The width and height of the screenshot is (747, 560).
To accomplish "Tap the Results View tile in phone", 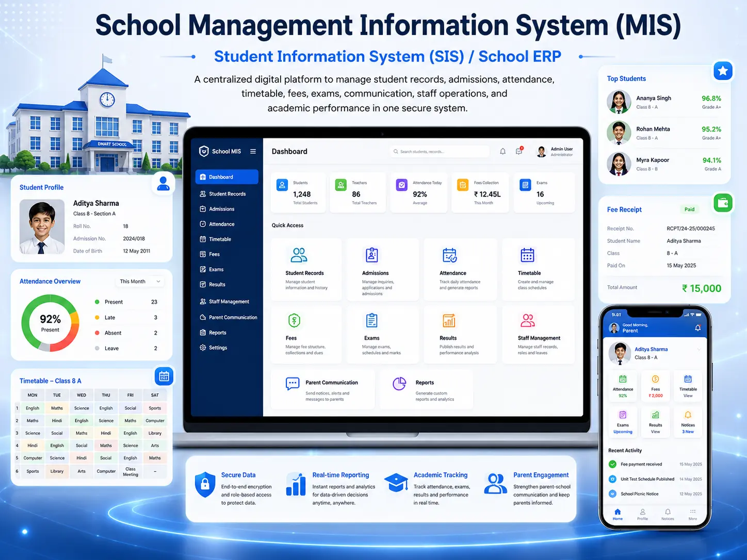I will 655,422.
